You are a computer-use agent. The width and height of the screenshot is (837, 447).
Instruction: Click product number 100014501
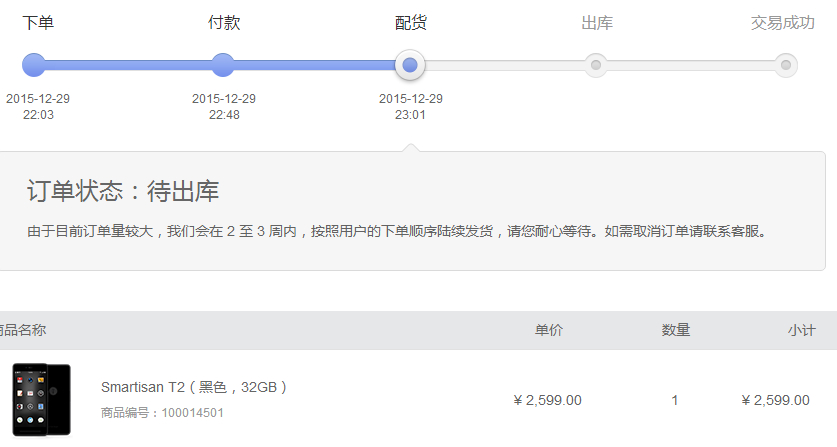pyautogui.click(x=192, y=413)
